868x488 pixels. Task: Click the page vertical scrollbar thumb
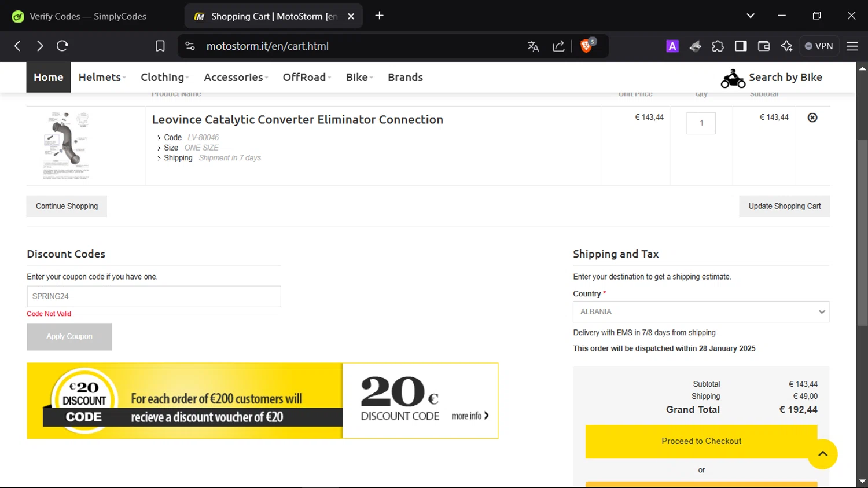click(862, 233)
